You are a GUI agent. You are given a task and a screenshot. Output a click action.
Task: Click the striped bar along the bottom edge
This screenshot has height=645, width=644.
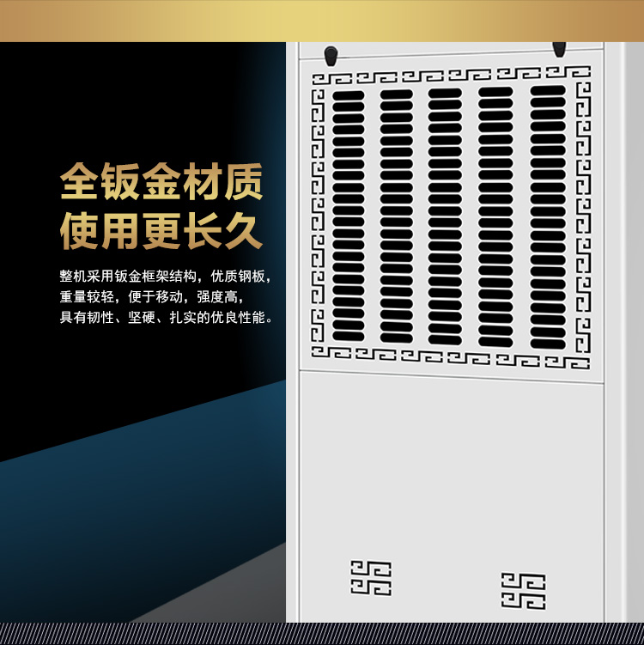[x=322, y=634]
